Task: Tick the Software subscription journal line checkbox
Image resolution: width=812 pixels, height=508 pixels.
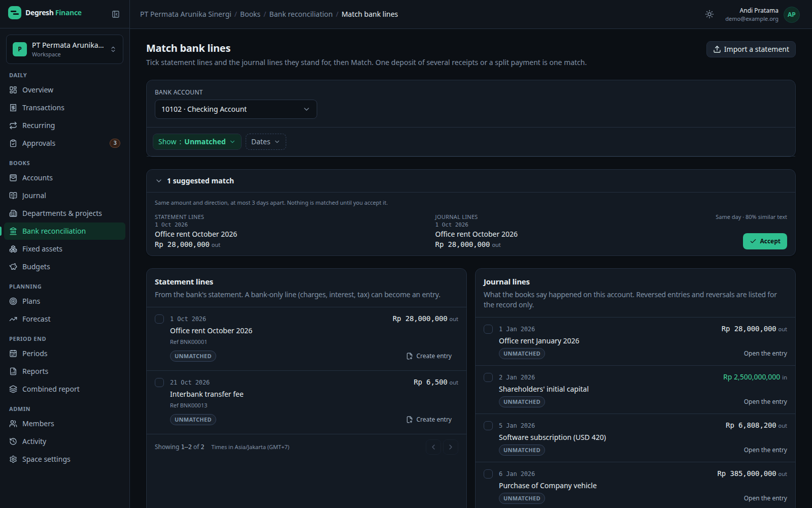Action: click(488, 426)
